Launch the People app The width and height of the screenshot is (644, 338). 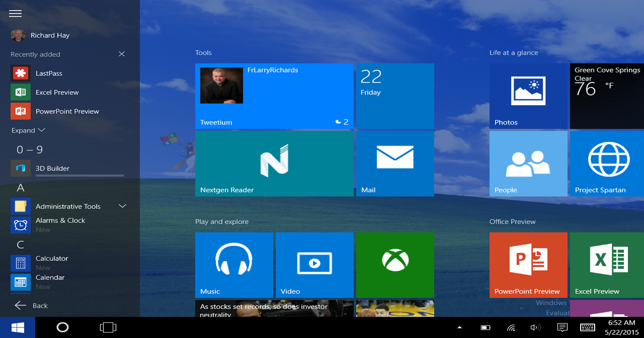(528, 163)
